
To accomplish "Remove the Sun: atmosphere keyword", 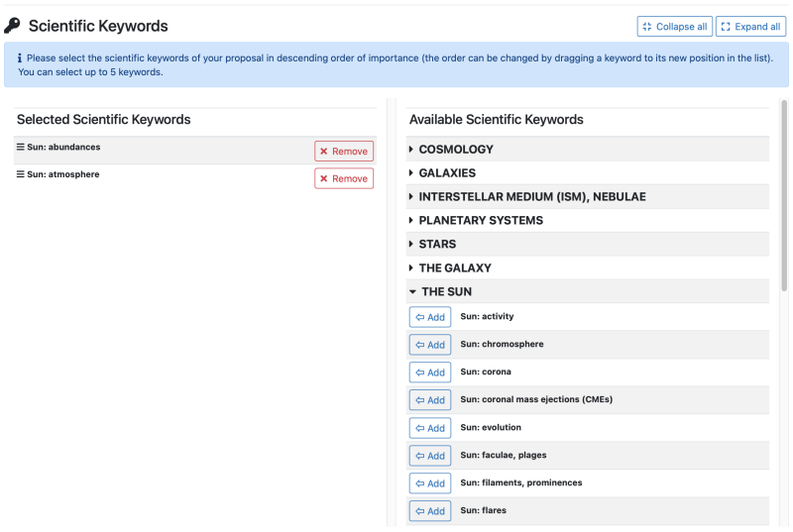I will (x=344, y=179).
